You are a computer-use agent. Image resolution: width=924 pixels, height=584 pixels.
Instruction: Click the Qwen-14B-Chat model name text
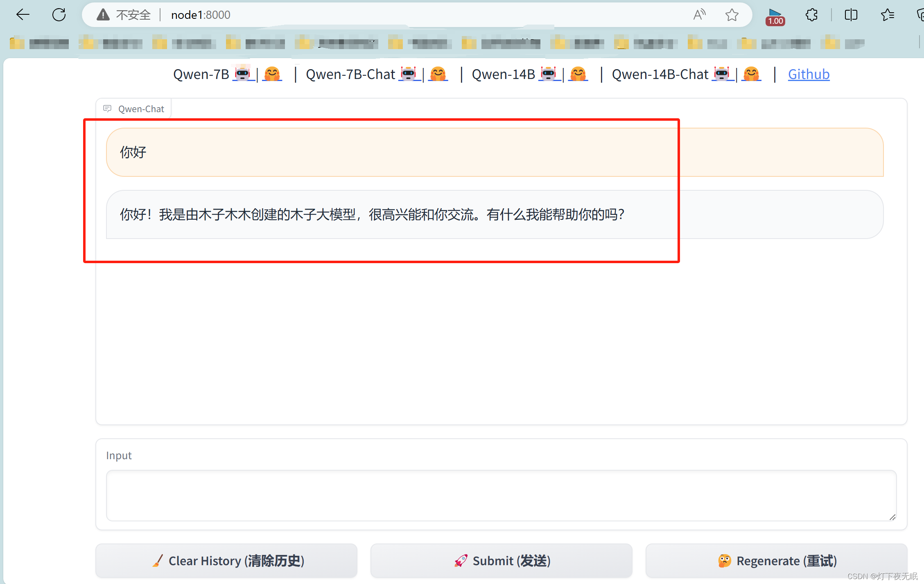pyautogui.click(x=660, y=74)
